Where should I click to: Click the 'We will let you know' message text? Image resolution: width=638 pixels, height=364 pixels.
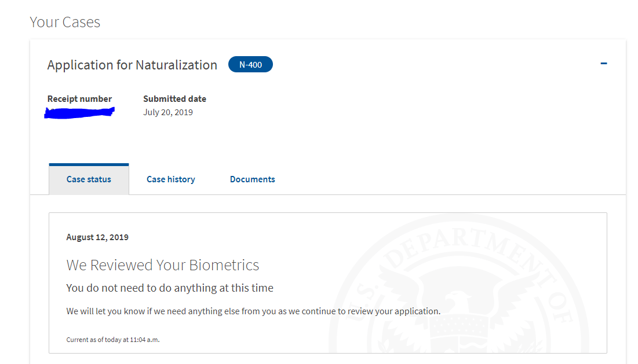[x=253, y=311]
